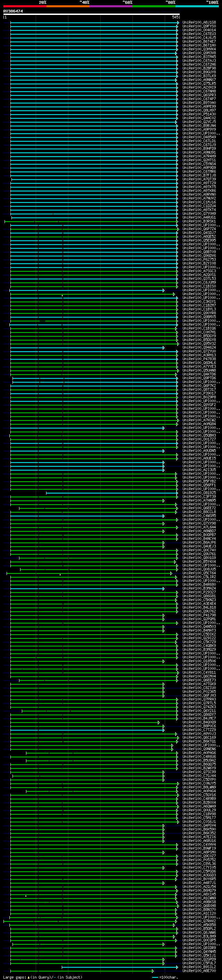
Task: Select hit label UniRef100_B0Z9P8
Action: [199, 397]
